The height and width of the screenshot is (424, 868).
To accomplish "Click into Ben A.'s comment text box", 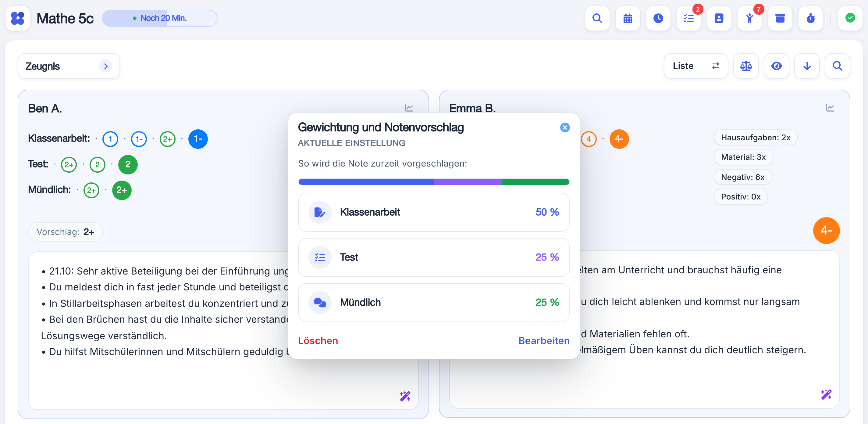I will click(x=223, y=331).
